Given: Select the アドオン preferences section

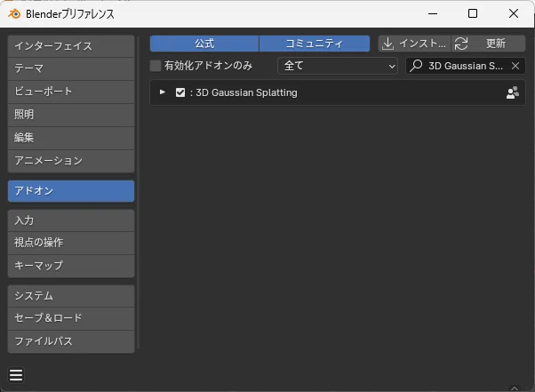Looking at the screenshot, I should pyautogui.click(x=71, y=191).
